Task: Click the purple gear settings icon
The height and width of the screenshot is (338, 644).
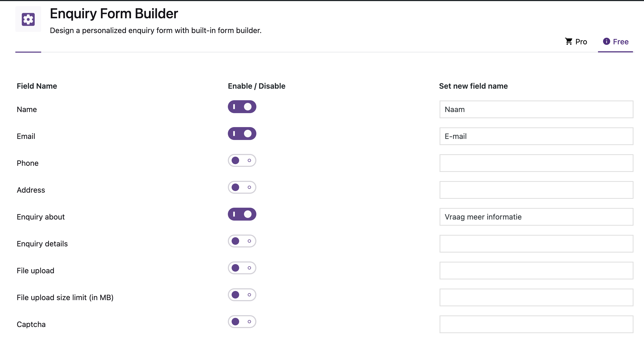Action: (28, 19)
